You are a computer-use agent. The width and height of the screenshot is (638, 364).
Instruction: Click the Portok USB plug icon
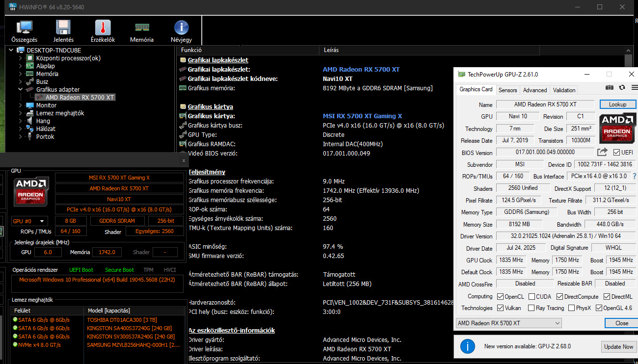pyautogui.click(x=30, y=136)
